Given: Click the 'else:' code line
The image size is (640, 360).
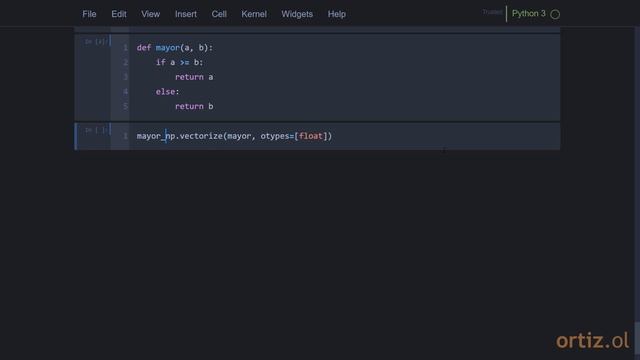Looking at the screenshot, I should coord(167,92).
